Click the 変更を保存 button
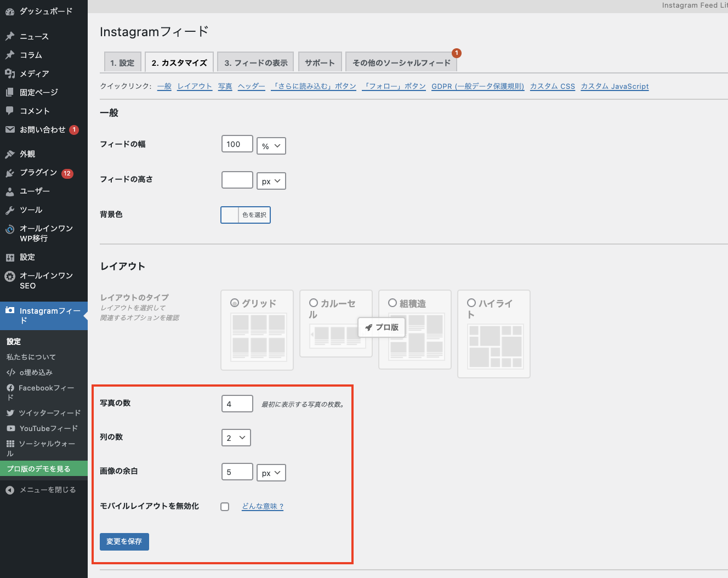 (124, 541)
